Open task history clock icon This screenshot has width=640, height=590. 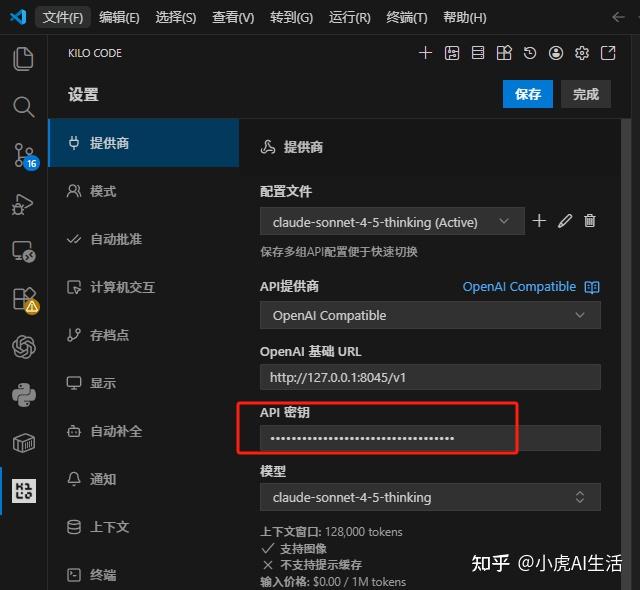[x=530, y=53]
